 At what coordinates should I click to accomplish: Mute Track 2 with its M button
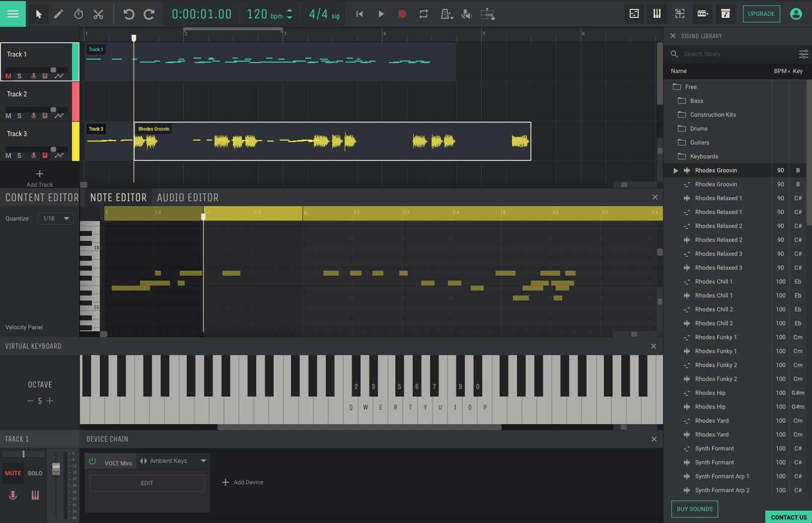pos(8,115)
